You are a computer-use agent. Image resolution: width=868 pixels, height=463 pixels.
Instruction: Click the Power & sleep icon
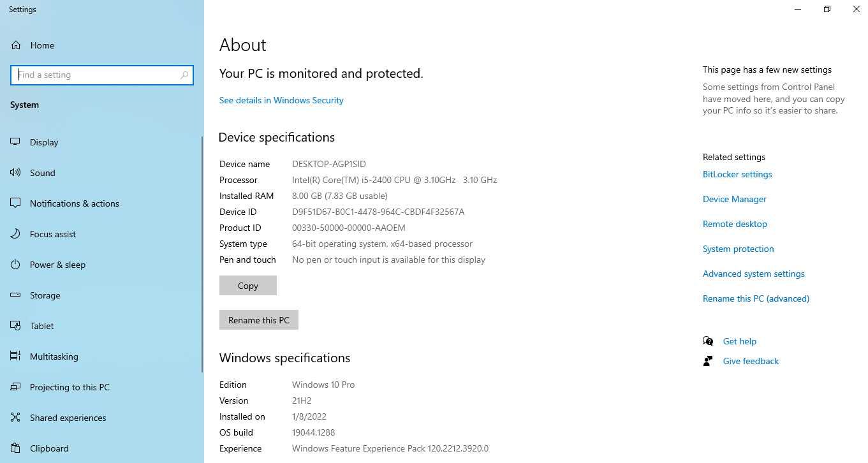coord(15,265)
